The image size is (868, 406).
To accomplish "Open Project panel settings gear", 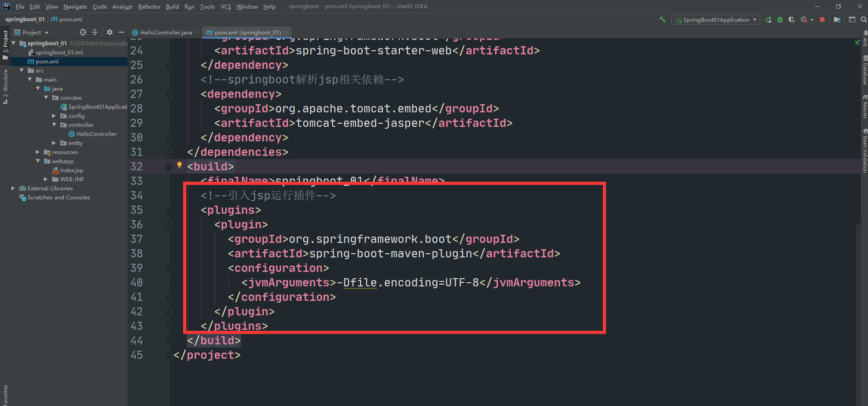I will click(x=109, y=32).
